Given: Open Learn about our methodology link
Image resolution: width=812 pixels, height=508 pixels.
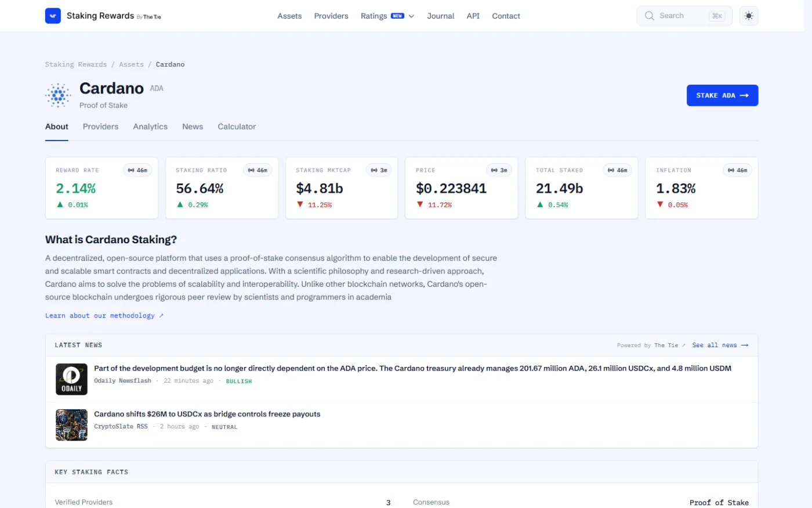Looking at the screenshot, I should tap(104, 316).
